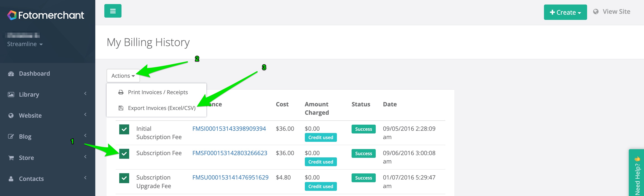644x196 pixels.
Task: Open Library section label
Action: pos(29,95)
